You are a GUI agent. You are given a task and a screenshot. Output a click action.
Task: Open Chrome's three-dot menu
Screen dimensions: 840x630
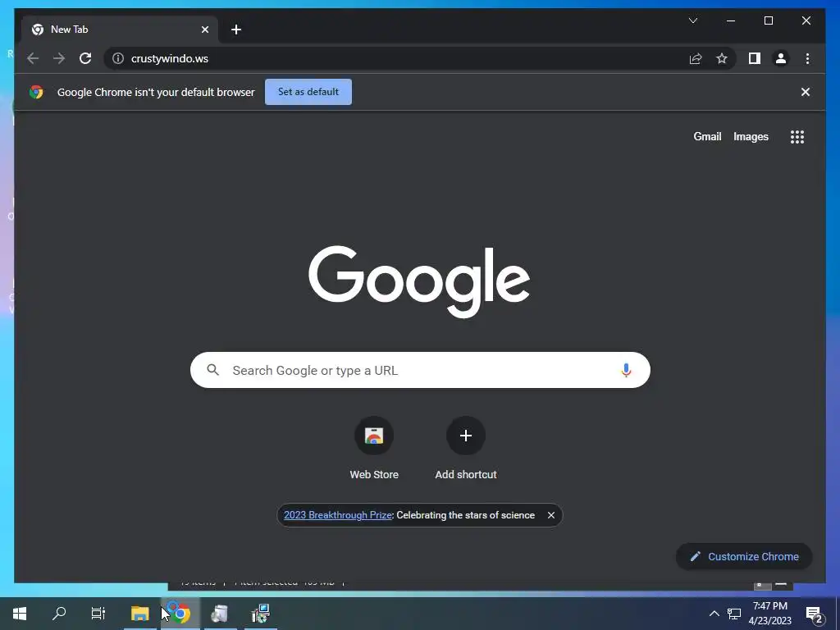[807, 58]
